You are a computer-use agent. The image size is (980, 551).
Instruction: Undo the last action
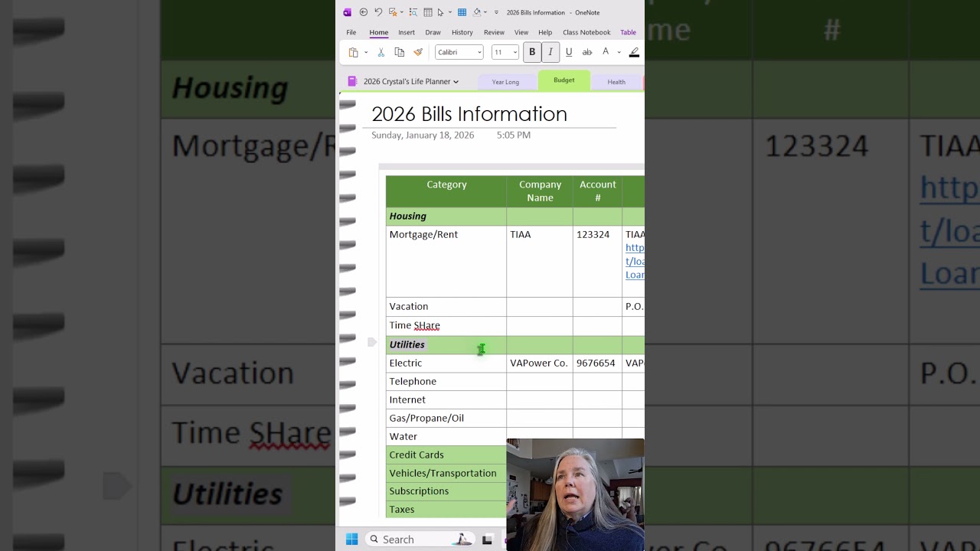tap(378, 12)
